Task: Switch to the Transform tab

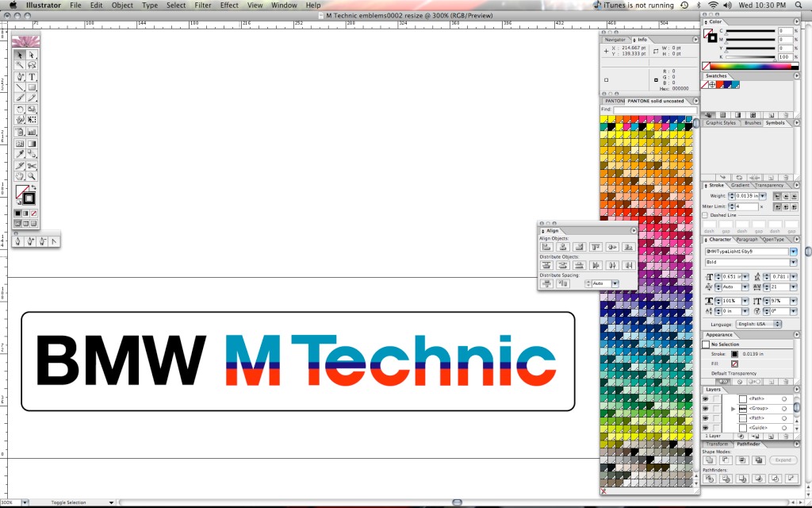Action: tap(717, 444)
